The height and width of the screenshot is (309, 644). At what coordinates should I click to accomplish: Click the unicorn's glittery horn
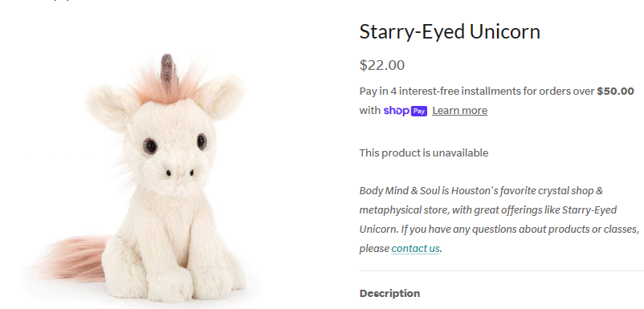click(x=167, y=69)
